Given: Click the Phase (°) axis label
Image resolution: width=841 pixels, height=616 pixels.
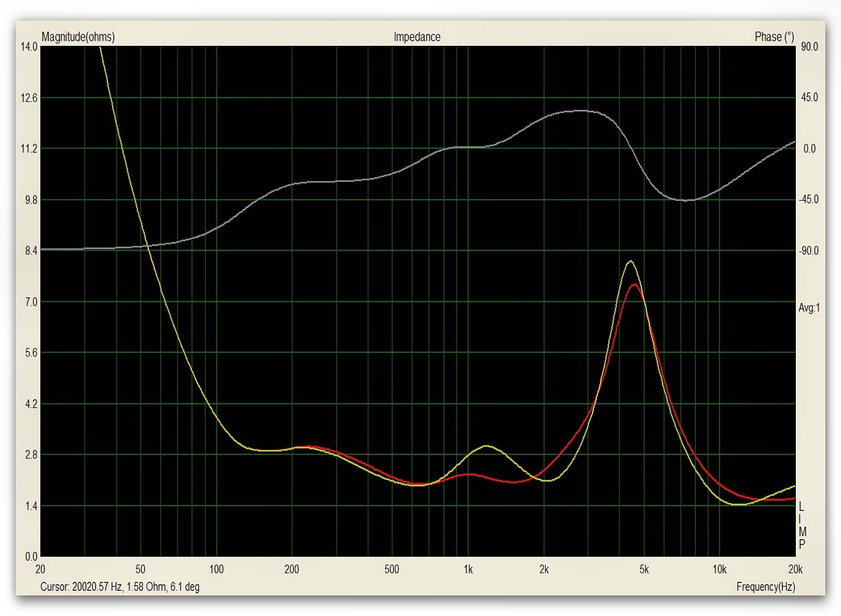Looking at the screenshot, I should [774, 37].
